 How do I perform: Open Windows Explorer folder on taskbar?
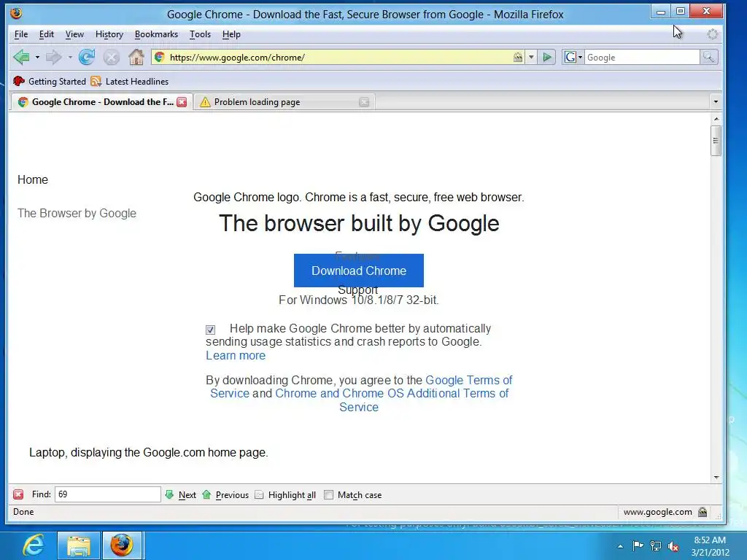[79, 545]
